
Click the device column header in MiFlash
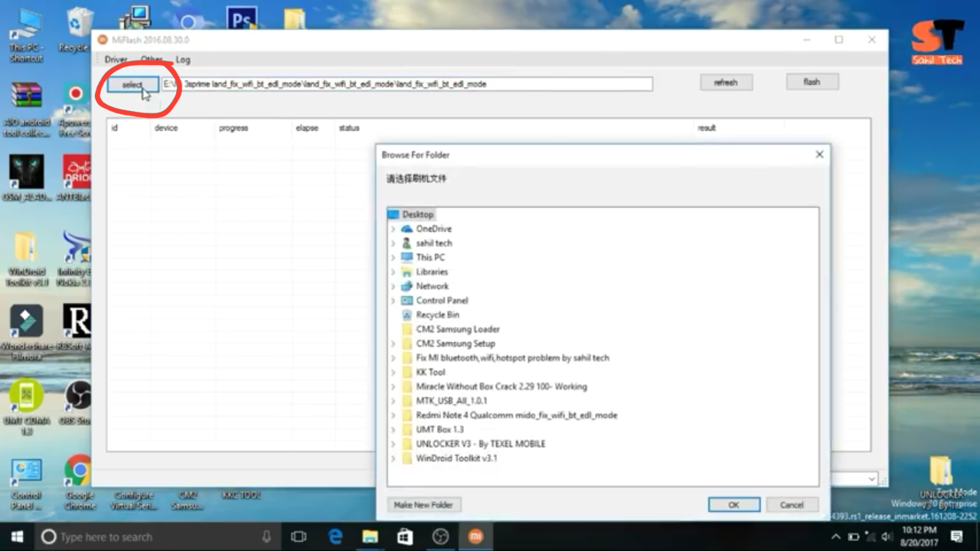(x=166, y=128)
